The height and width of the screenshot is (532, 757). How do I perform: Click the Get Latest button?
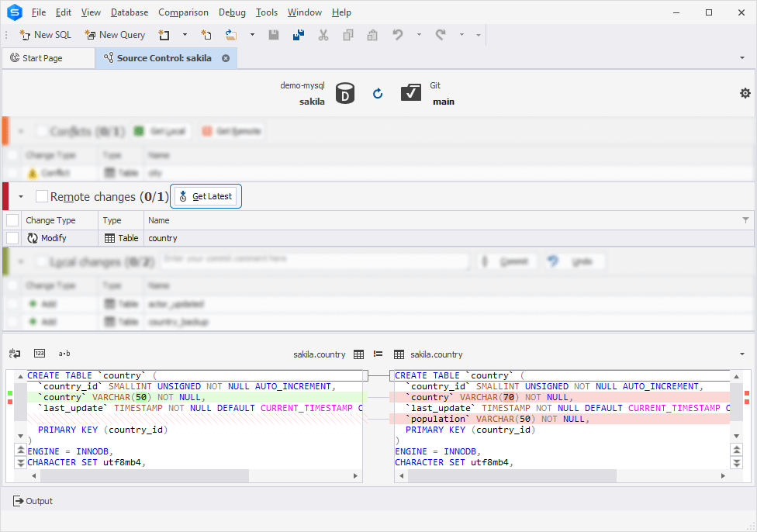tap(206, 196)
